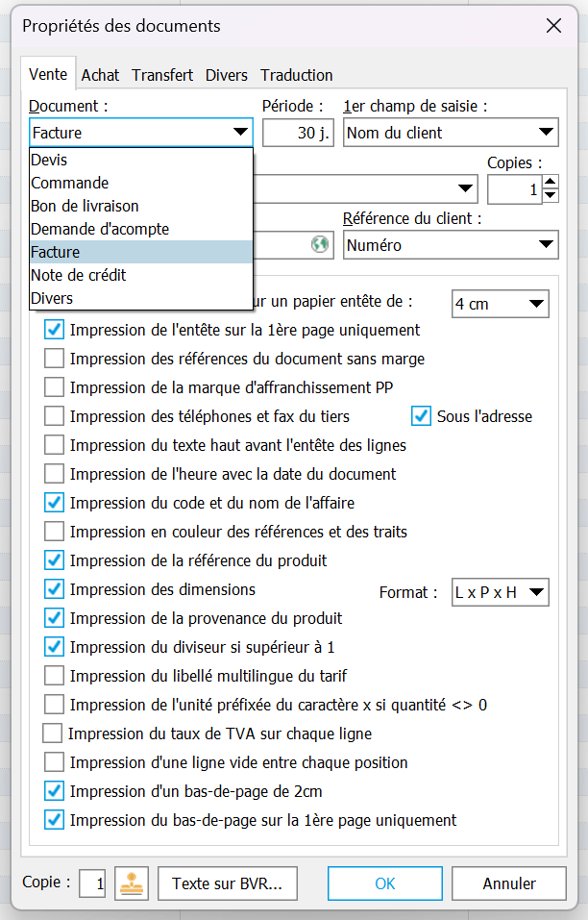Click the Texte sur BVR... button
This screenshot has width=588, height=920.
[x=228, y=883]
